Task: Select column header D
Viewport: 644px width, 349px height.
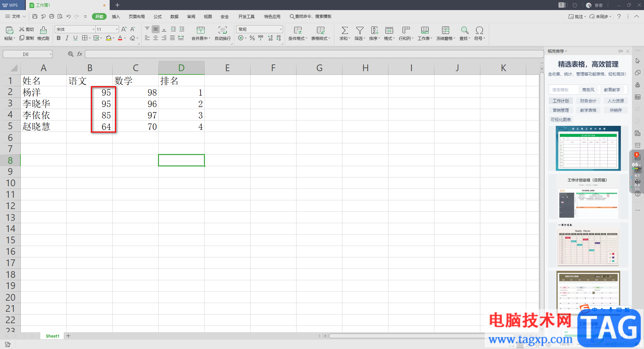Action: 181,68
